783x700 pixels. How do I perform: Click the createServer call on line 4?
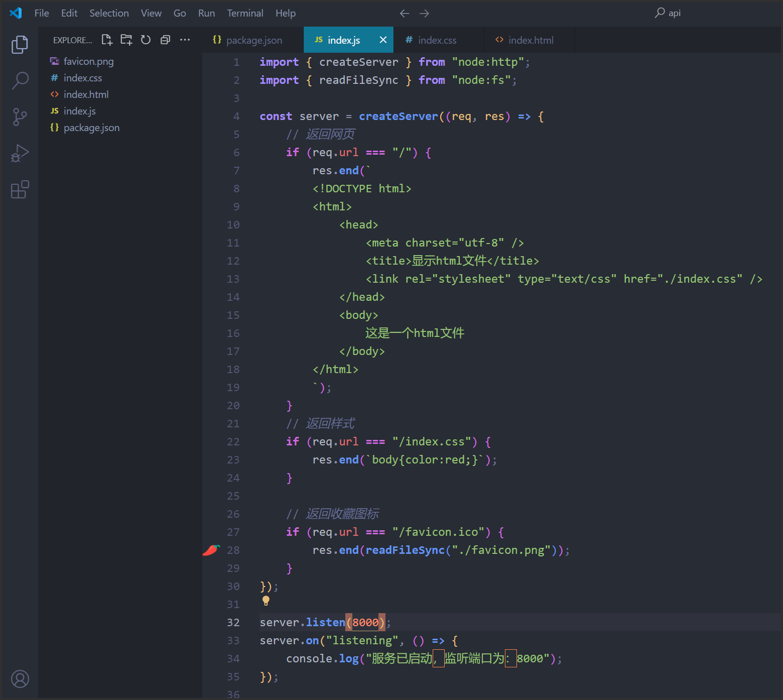(399, 116)
